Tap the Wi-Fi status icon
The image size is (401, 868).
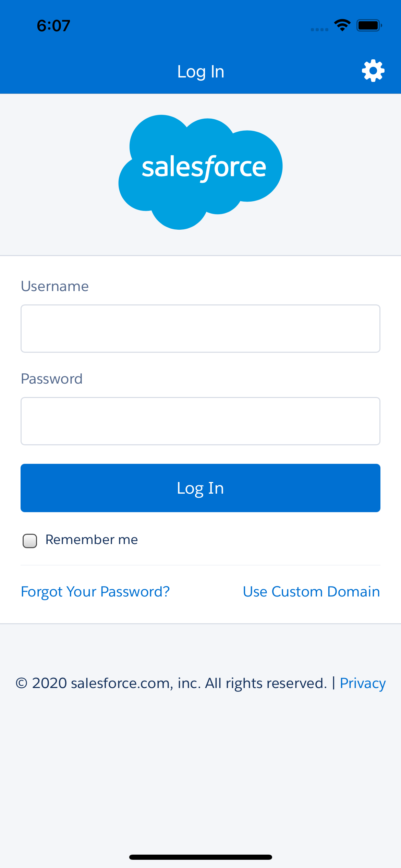[x=342, y=25]
